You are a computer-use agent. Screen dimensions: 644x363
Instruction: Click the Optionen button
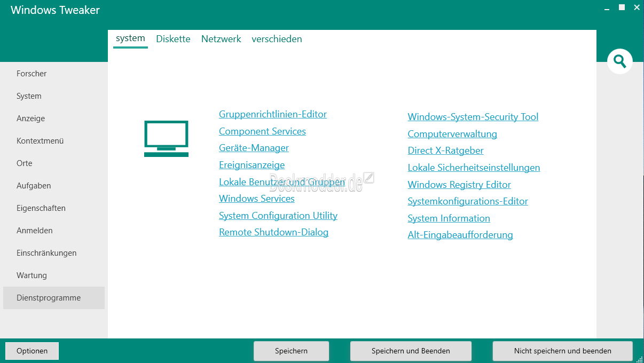(x=32, y=351)
